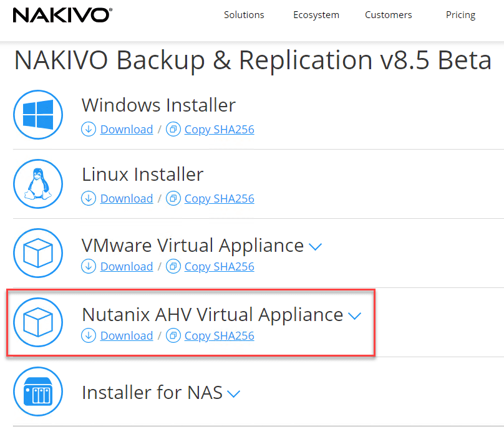504x432 pixels.
Task: Download the Windows Installer
Action: (x=127, y=130)
